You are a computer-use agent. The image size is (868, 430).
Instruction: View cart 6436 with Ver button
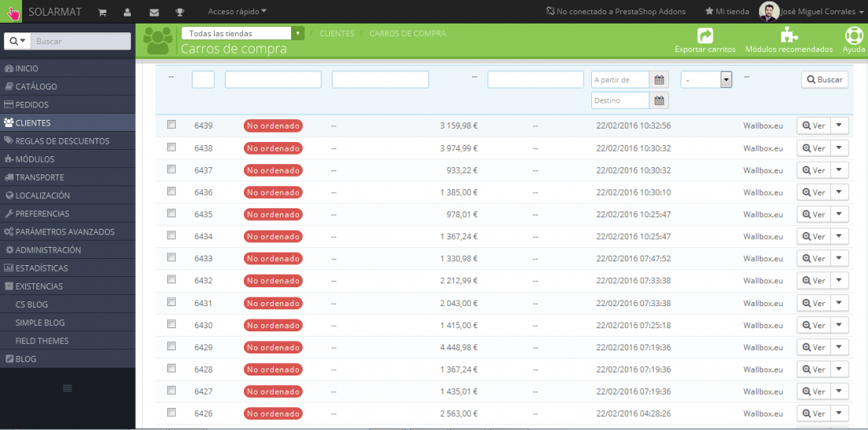[814, 192]
